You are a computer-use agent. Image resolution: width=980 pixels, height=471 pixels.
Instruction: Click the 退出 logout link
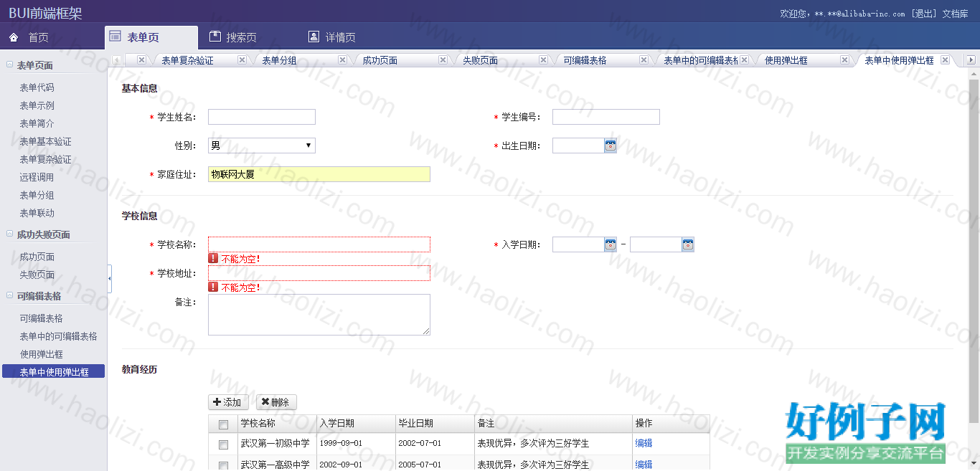(924, 14)
